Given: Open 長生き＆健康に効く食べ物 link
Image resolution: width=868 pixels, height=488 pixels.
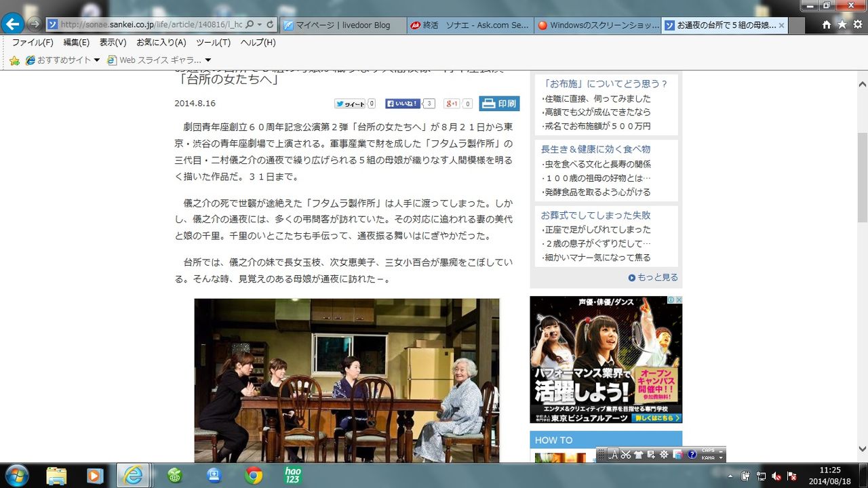Looking at the screenshot, I should click(595, 149).
